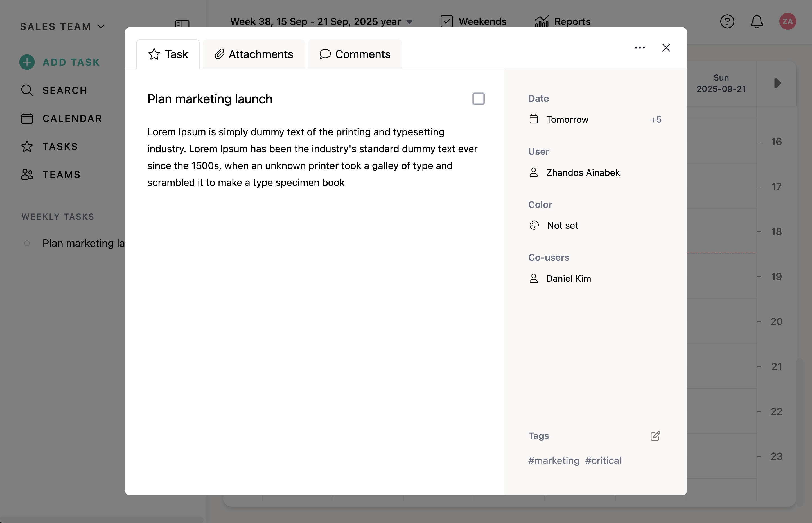
Task: Open the help question mark icon
Action: [x=727, y=21]
